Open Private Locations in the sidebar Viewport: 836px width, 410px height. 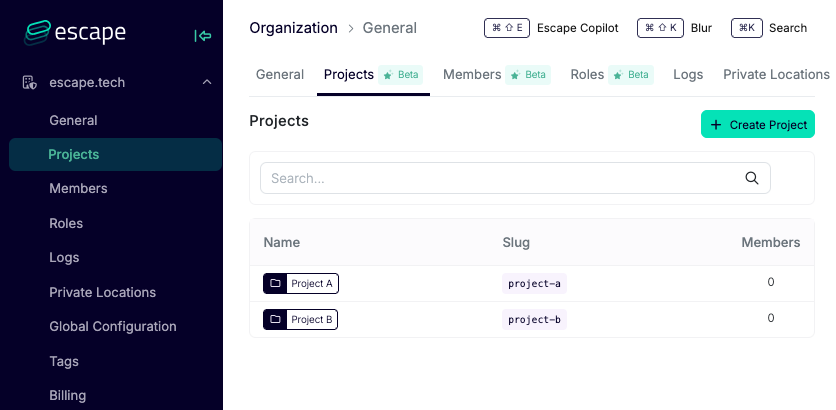pos(102,292)
